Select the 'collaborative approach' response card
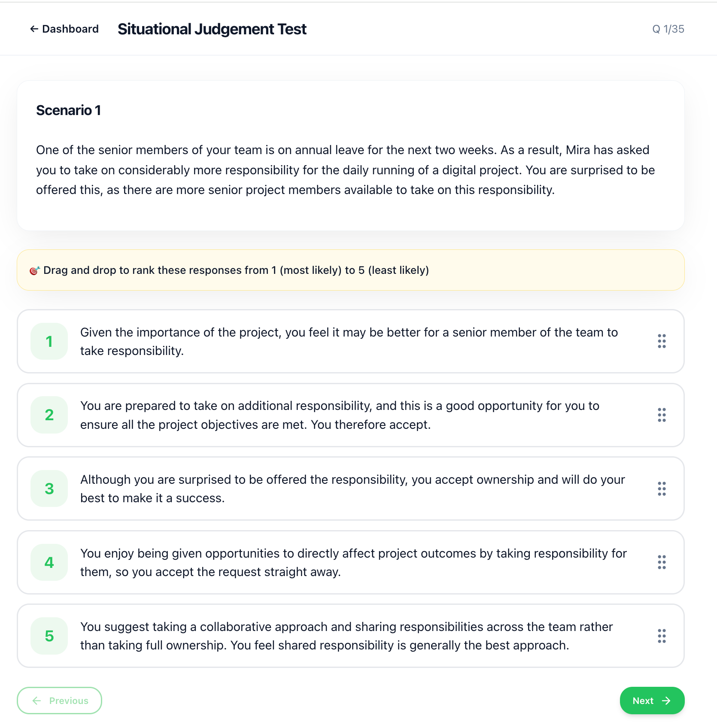The height and width of the screenshot is (728, 717). 346,636
